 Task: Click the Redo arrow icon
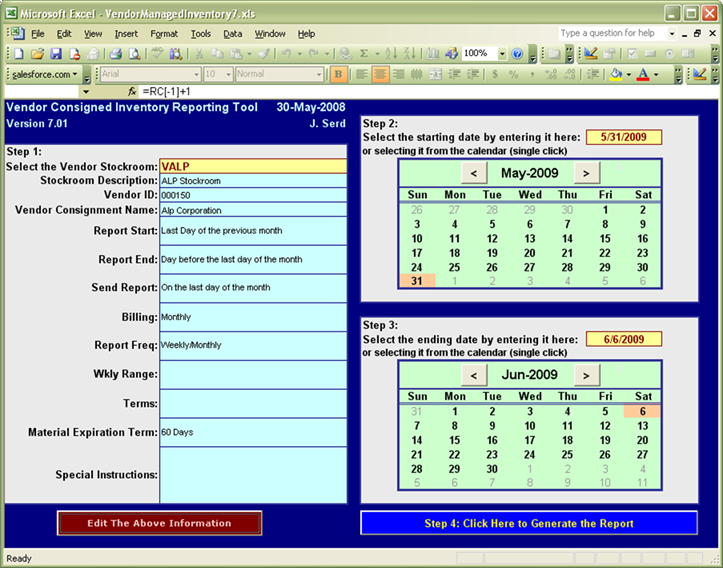point(314,54)
